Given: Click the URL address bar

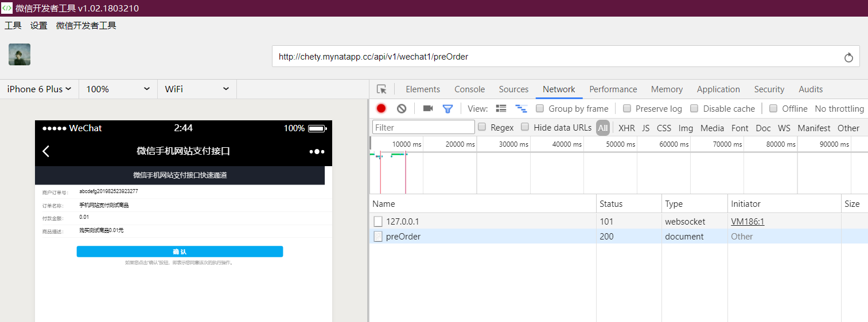Looking at the screenshot, I should [566, 57].
